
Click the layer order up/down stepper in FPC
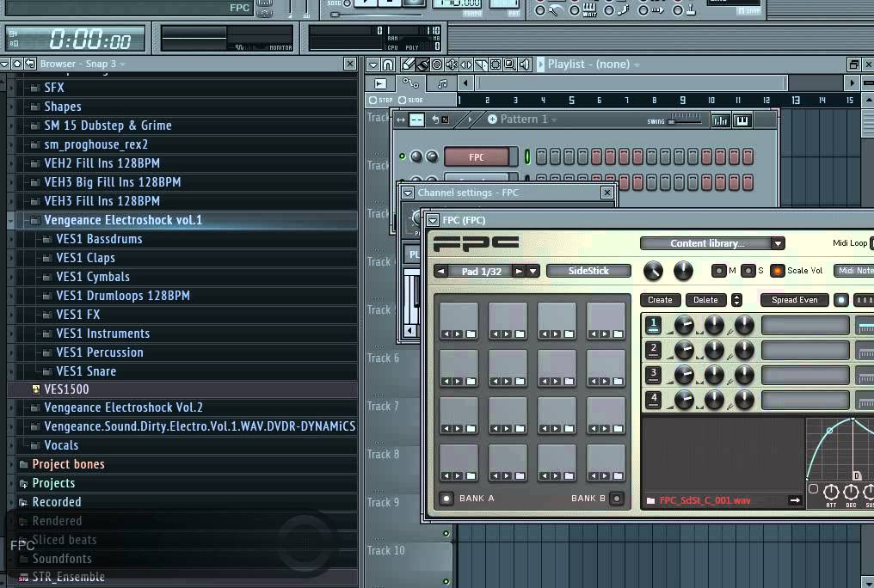736,300
